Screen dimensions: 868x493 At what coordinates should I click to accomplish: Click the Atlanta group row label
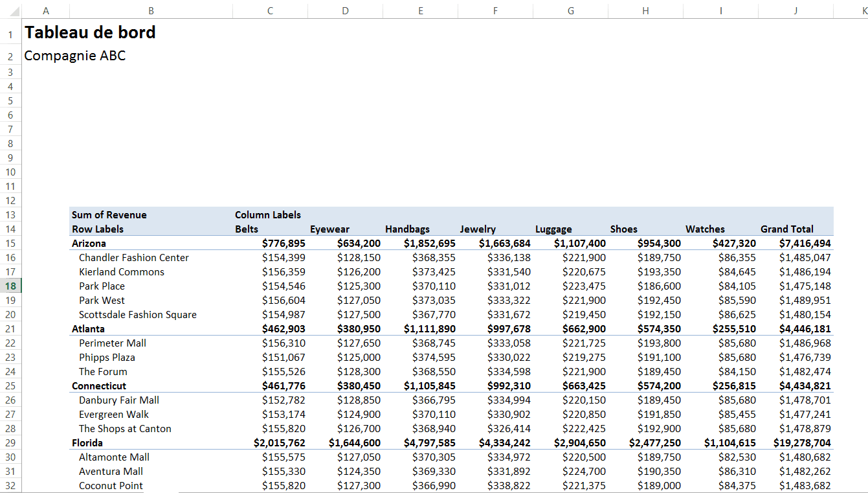[88, 328]
